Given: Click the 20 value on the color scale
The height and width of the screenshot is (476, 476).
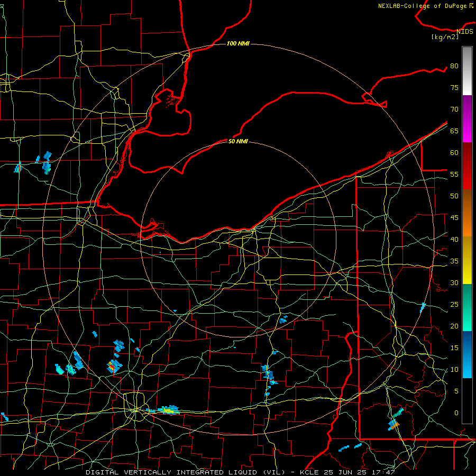Looking at the screenshot, I should click(x=454, y=326).
